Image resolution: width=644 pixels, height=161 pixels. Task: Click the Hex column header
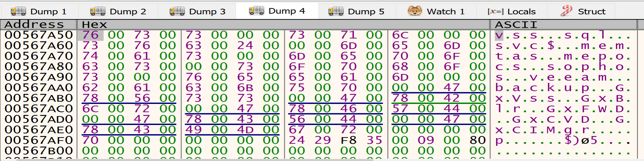point(94,25)
